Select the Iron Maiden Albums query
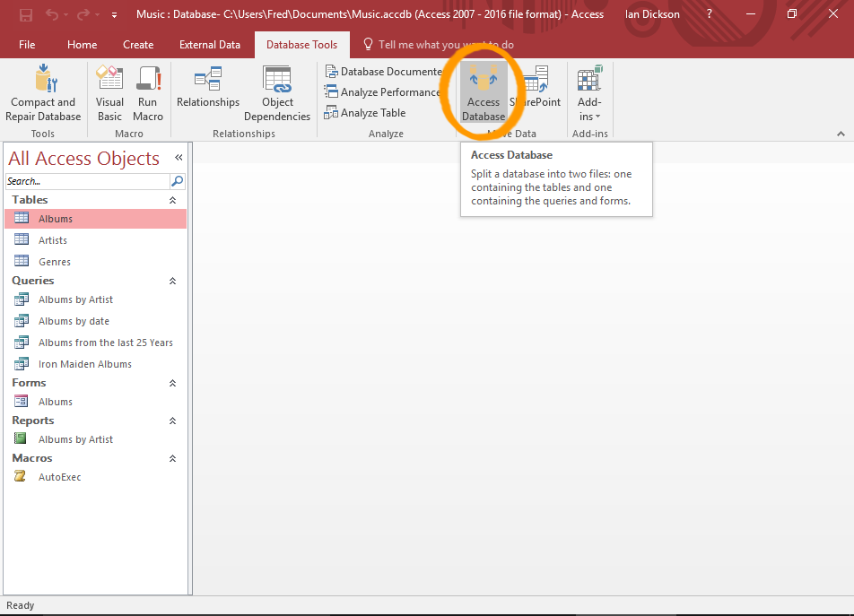 (x=95, y=364)
